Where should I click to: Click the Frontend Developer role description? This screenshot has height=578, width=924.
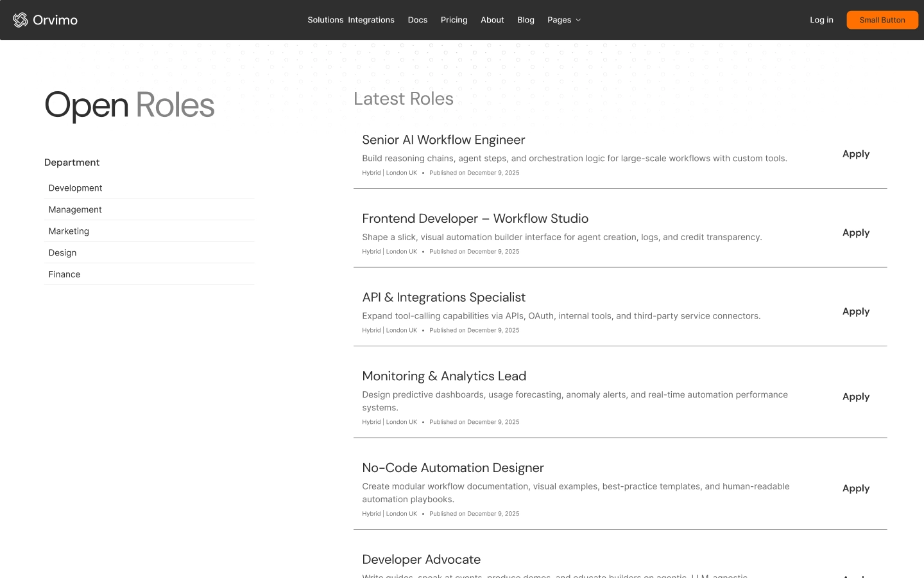(x=562, y=237)
